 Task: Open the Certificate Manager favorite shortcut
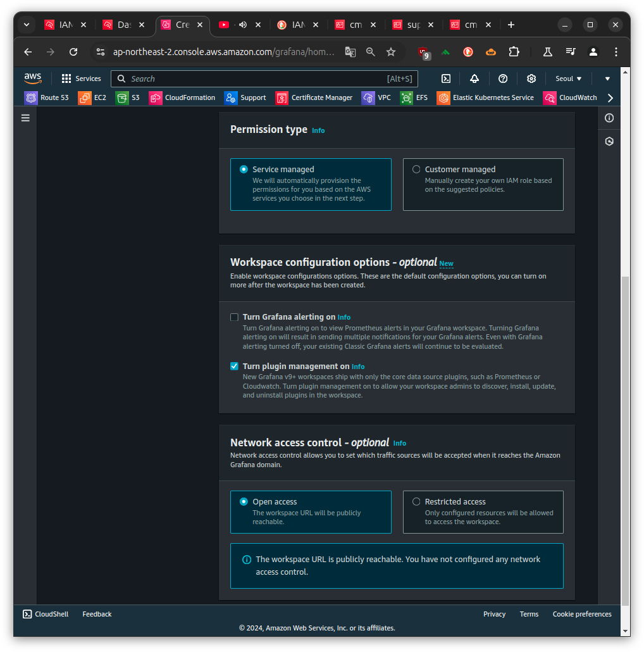click(x=314, y=97)
